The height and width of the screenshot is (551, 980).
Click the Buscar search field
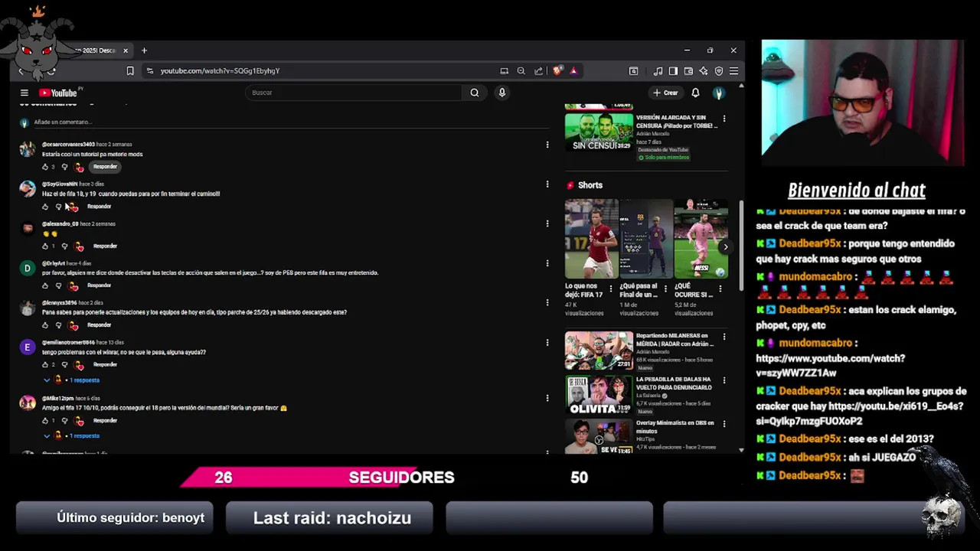click(353, 93)
